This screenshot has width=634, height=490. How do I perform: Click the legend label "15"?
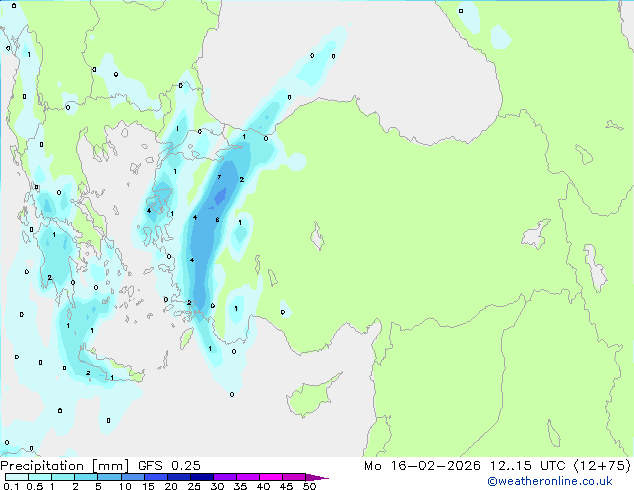(x=148, y=486)
